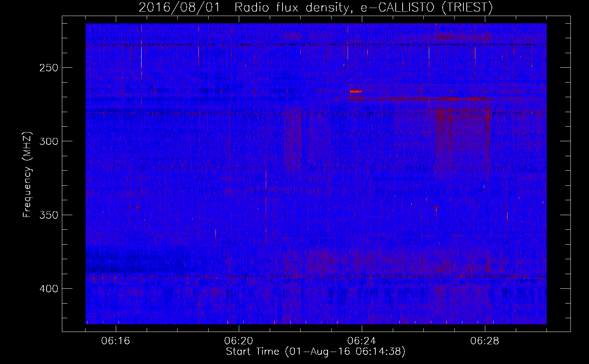Click the 300 frequency tick label
The height and width of the screenshot is (364, 589).
click(49, 141)
